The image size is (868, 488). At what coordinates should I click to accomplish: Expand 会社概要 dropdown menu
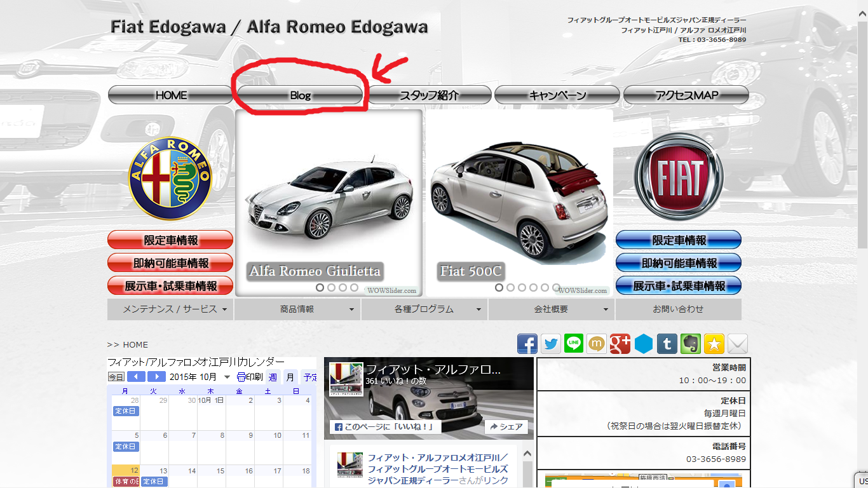pos(552,309)
